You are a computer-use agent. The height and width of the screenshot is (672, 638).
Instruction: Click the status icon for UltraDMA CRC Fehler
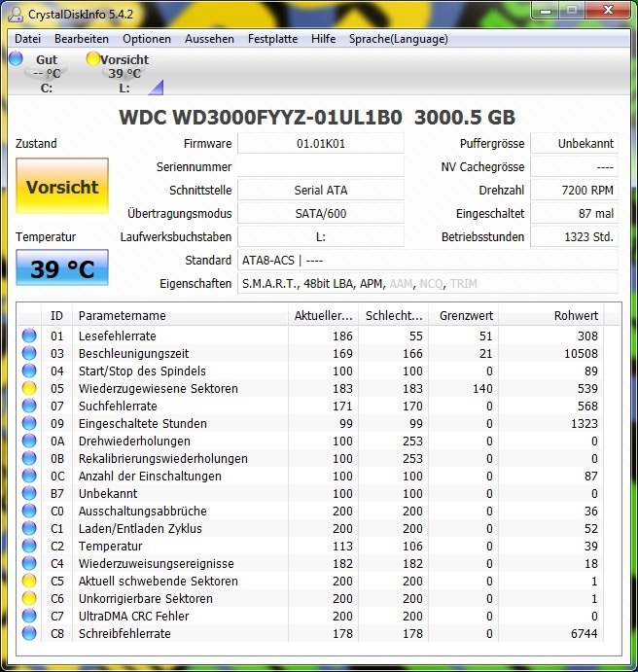[x=29, y=616]
